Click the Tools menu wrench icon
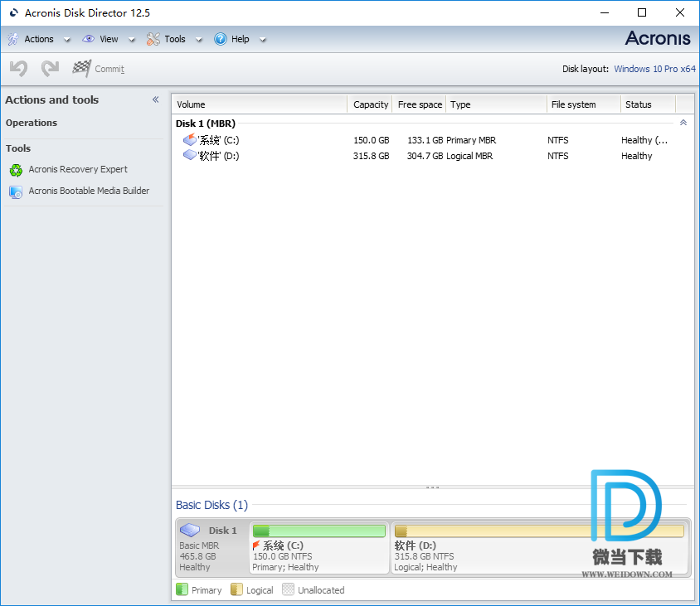 (x=153, y=39)
